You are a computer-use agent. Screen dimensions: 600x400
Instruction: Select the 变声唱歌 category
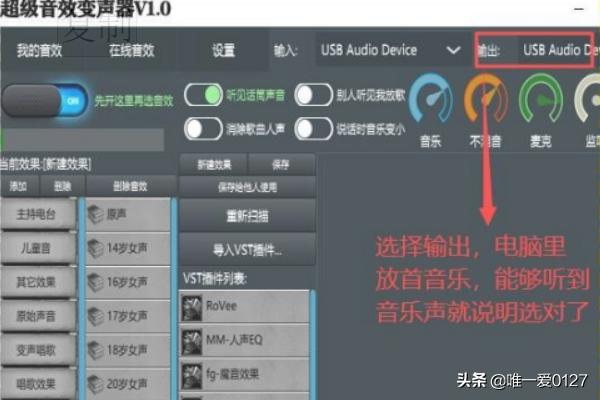37,350
